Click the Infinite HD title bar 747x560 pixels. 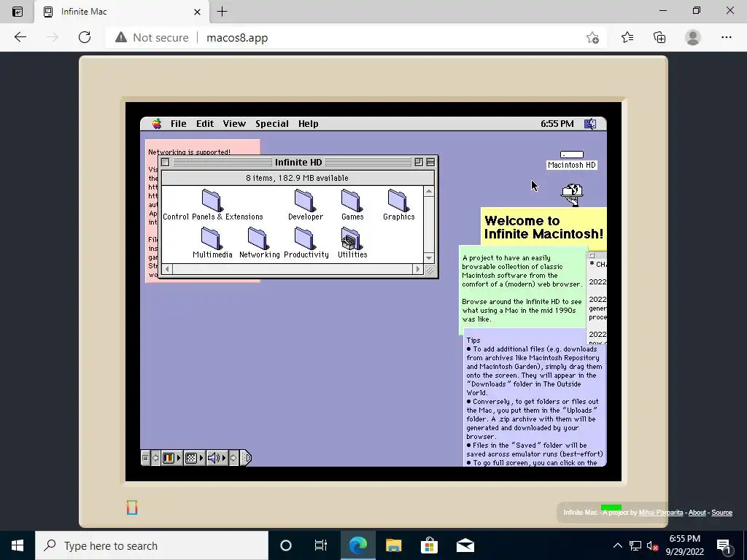[298, 163]
